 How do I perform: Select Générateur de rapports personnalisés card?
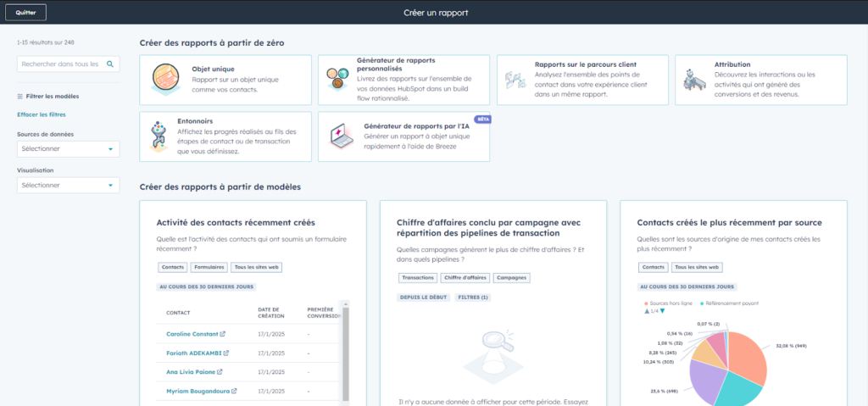coord(403,80)
